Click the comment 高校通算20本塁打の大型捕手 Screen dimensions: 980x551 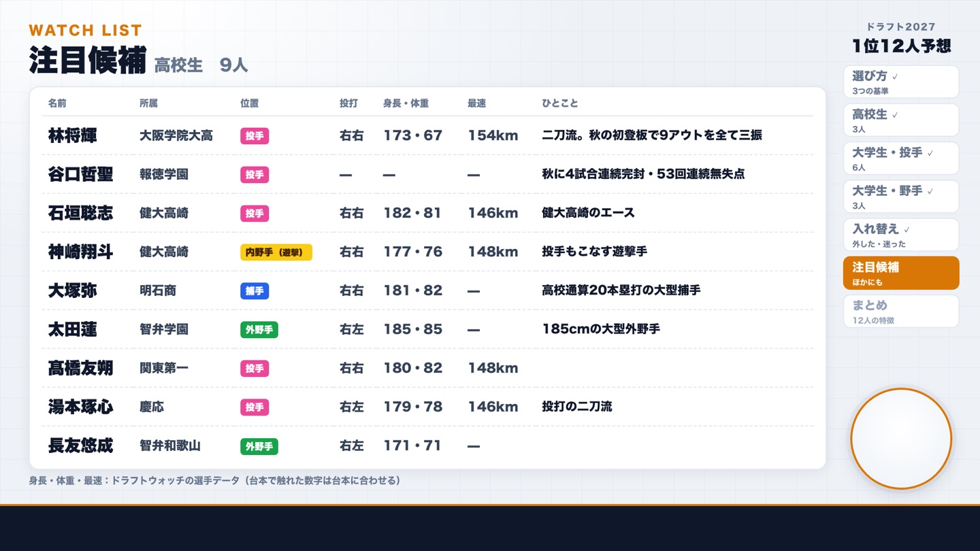(621, 290)
